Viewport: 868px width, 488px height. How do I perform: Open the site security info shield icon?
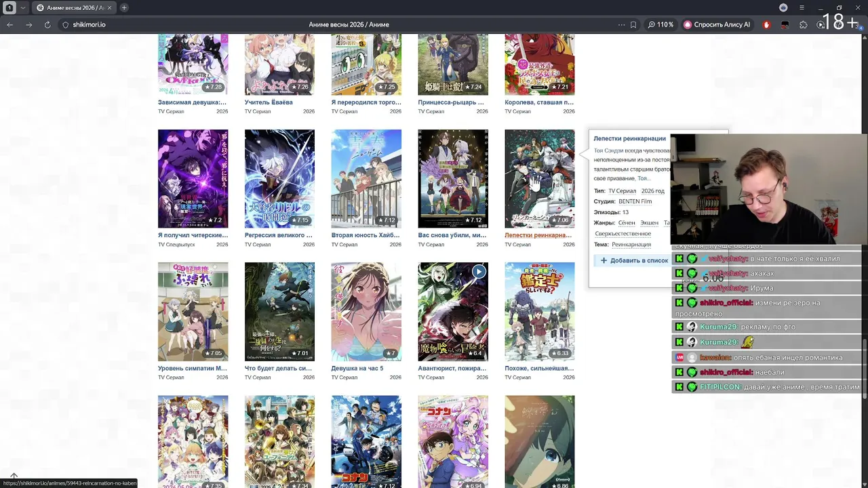(x=66, y=24)
